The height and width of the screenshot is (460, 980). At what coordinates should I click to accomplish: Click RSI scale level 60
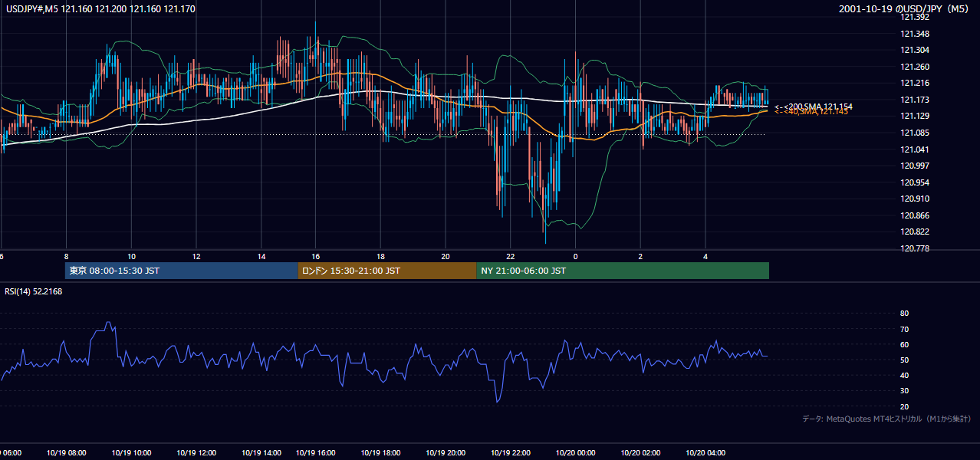(904, 344)
